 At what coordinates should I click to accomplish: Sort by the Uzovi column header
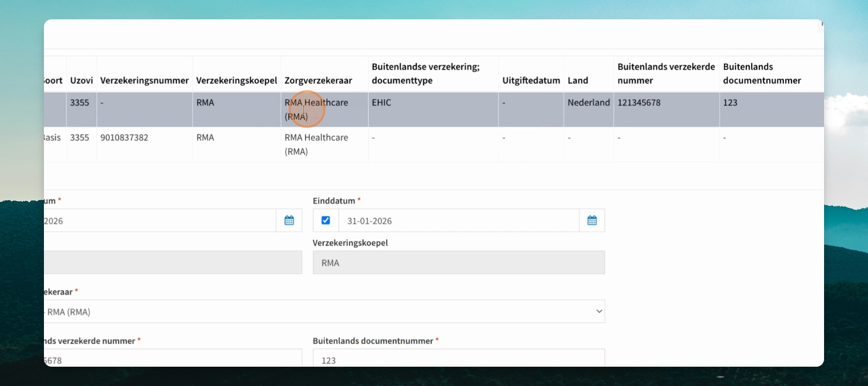[81, 80]
